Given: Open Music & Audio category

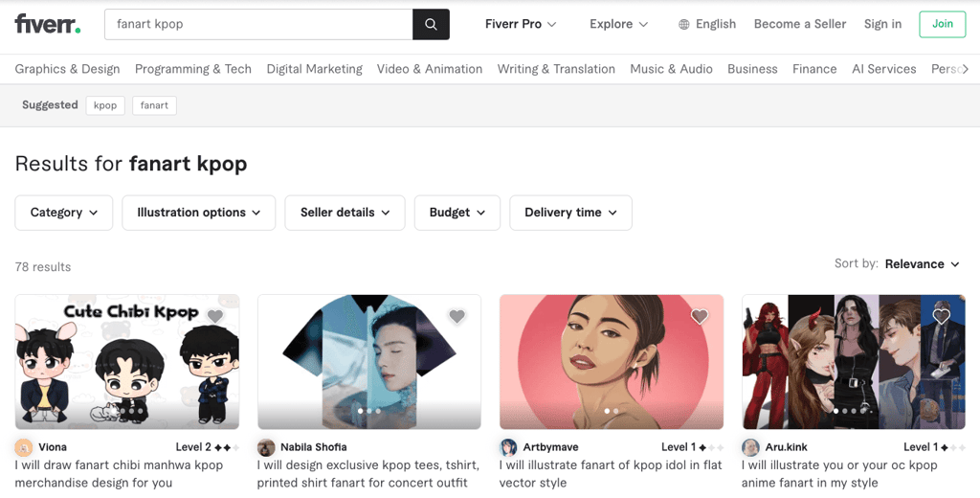Looking at the screenshot, I should [x=671, y=69].
